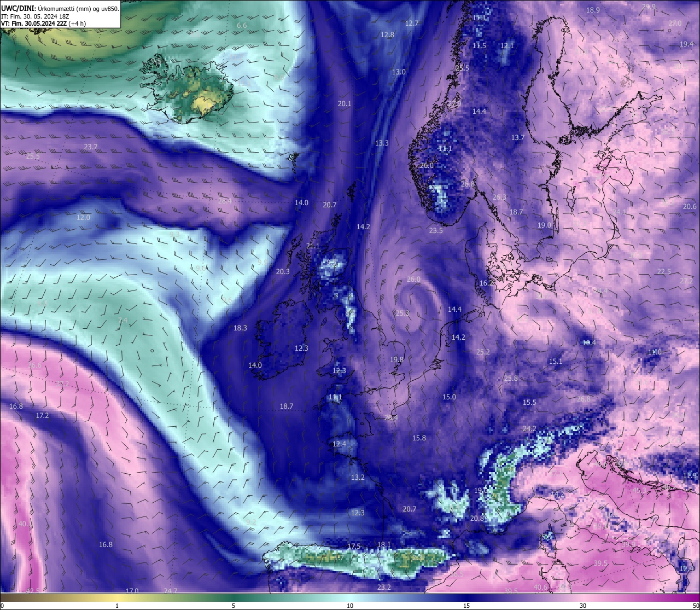Click the 13.7 value over Sweden

coord(518,138)
